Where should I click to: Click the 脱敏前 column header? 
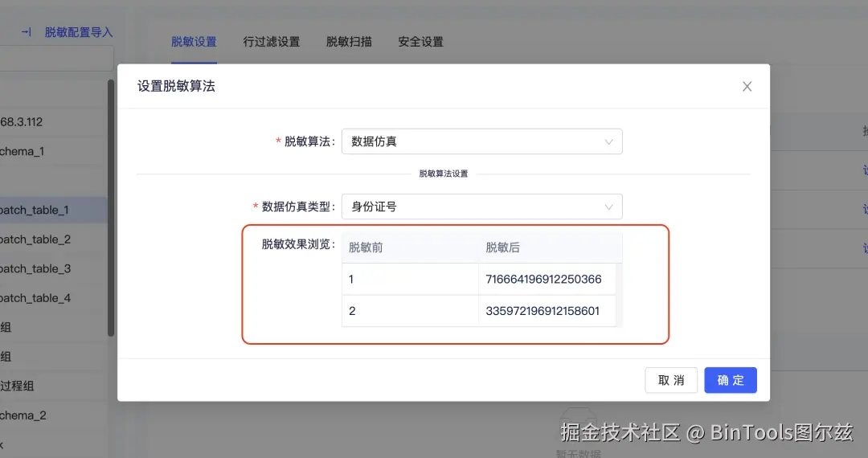pos(410,247)
